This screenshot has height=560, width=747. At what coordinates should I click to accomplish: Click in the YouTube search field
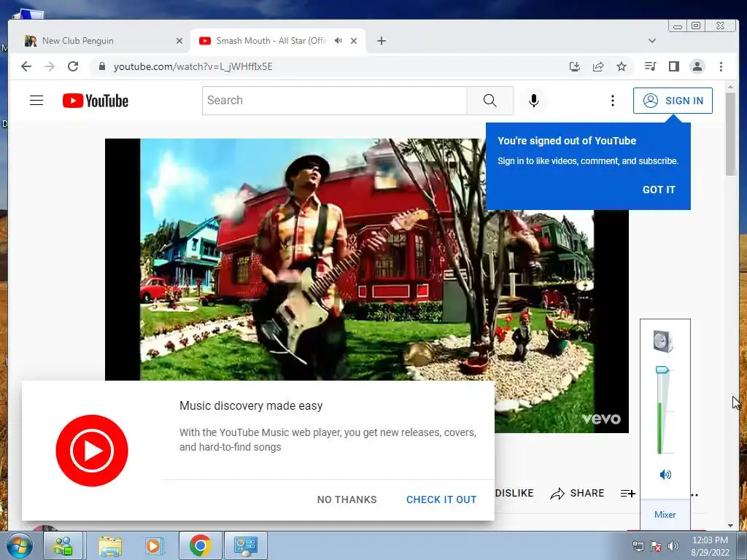coord(334,101)
